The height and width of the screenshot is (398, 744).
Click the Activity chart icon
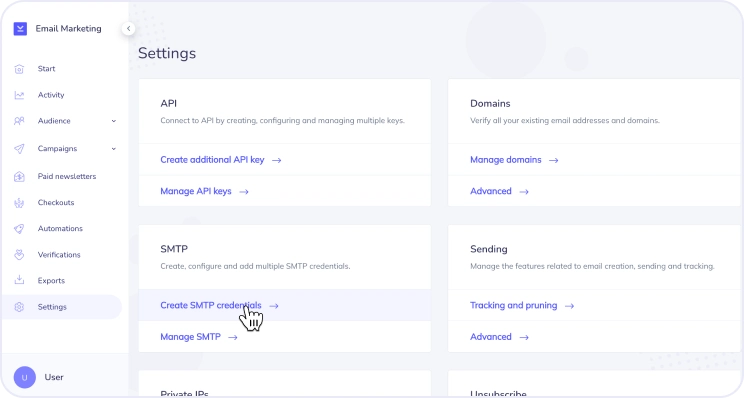19,95
